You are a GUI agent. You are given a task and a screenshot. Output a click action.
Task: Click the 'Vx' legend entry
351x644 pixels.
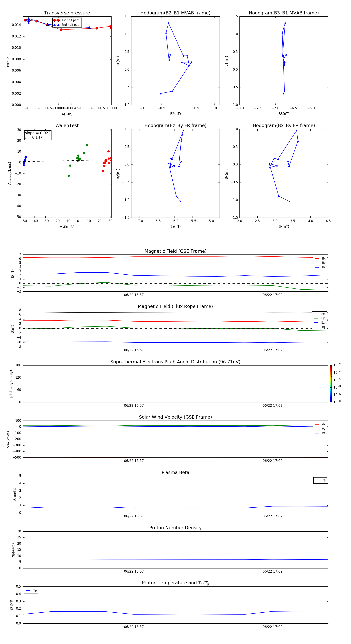[x=320, y=424]
